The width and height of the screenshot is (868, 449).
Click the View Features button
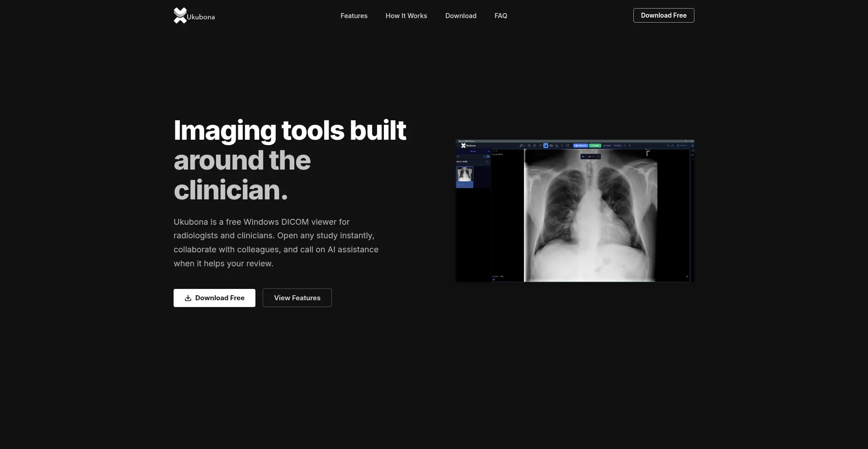click(x=297, y=298)
